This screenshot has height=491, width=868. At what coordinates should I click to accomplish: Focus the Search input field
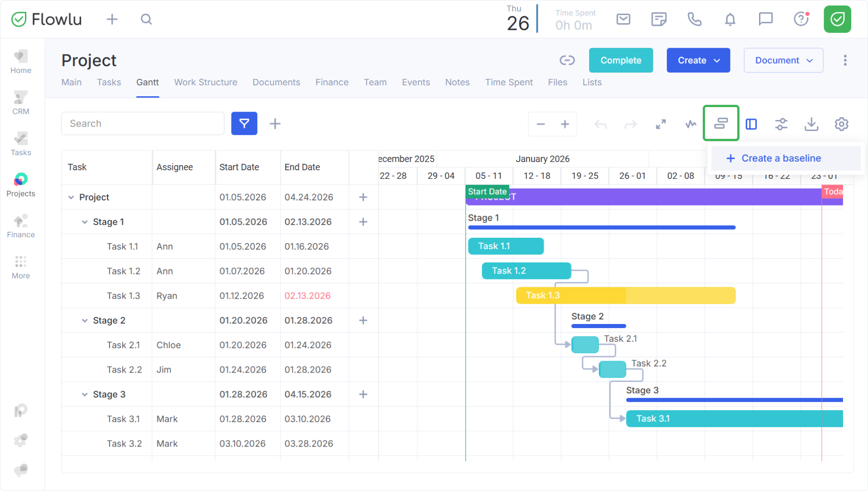pyautogui.click(x=143, y=123)
